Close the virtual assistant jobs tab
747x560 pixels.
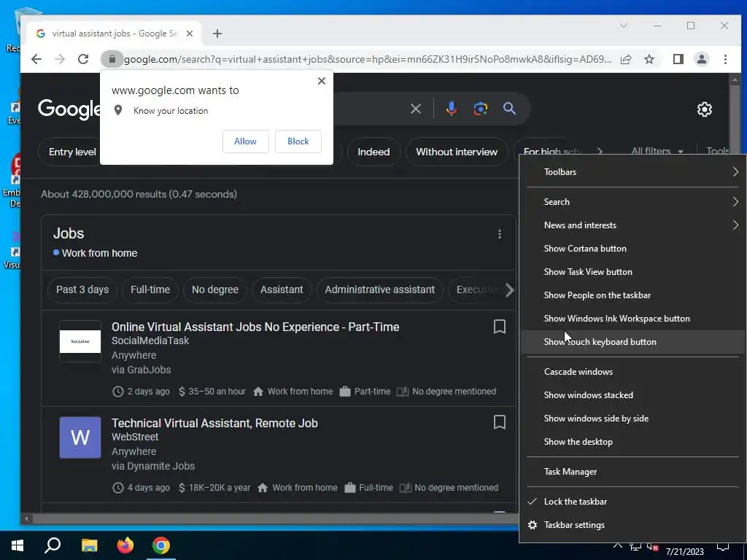[x=190, y=34]
